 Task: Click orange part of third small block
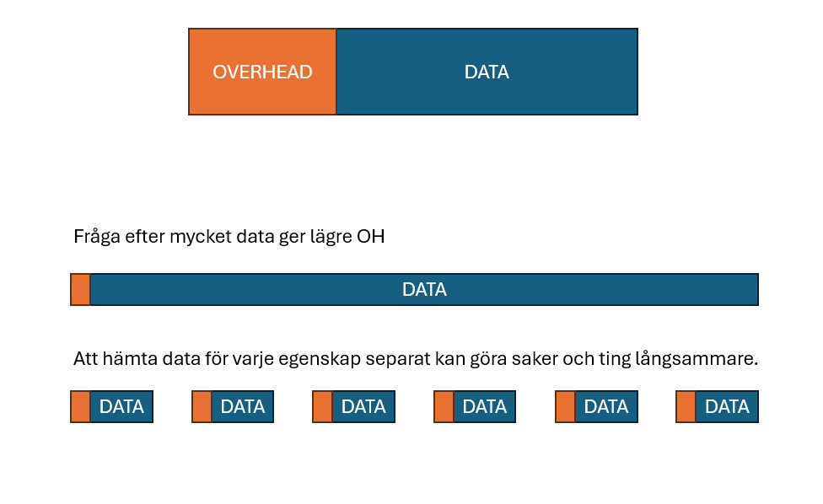click(x=322, y=406)
